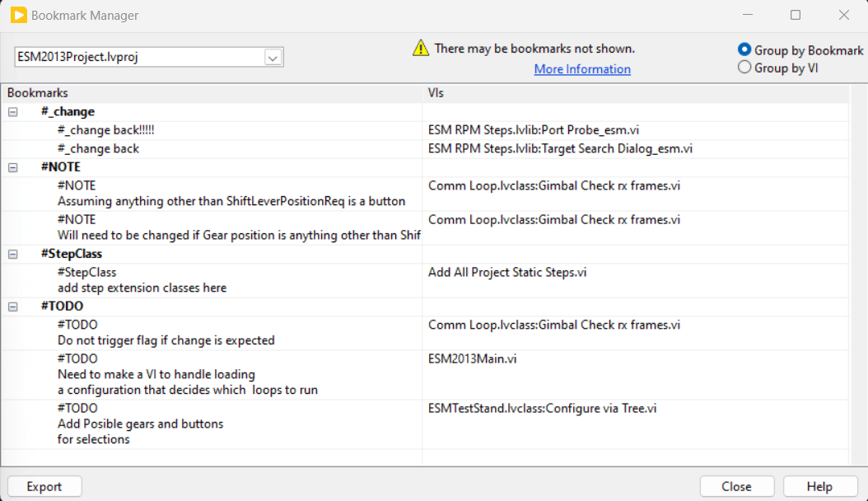Open the ESM2013Project.lvproj dropdown arrow

(x=273, y=57)
